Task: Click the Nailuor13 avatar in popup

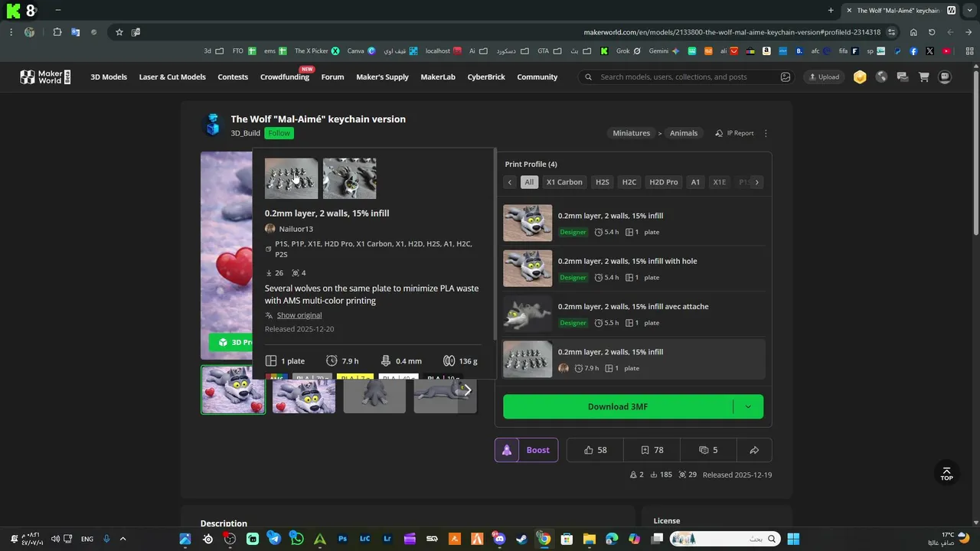Action: click(269, 229)
